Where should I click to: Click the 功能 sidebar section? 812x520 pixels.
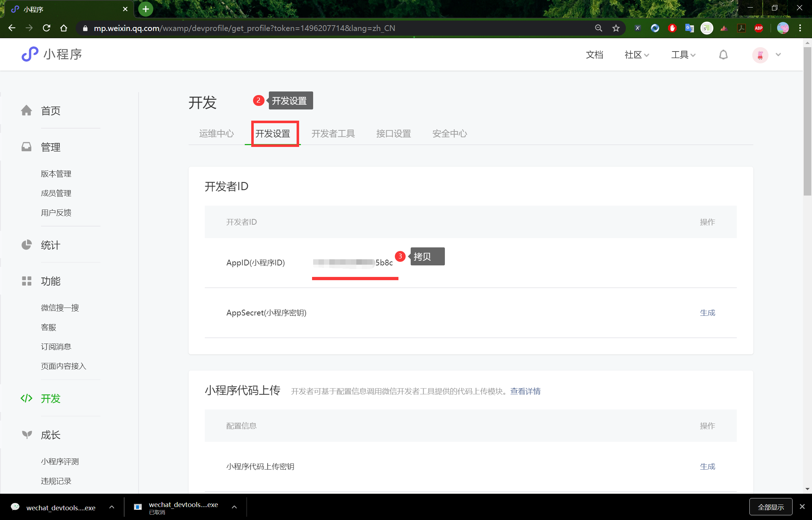pyautogui.click(x=51, y=281)
